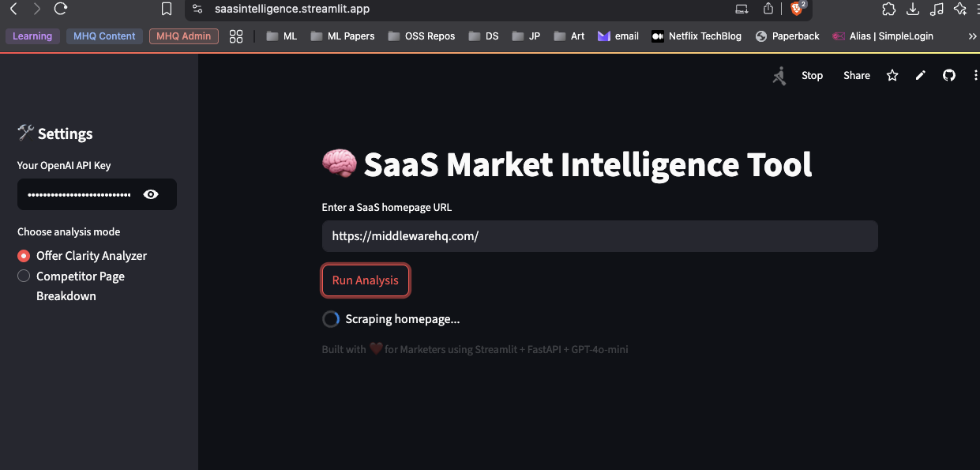
Task: Open the MHQ Content tab group
Action: click(104, 36)
